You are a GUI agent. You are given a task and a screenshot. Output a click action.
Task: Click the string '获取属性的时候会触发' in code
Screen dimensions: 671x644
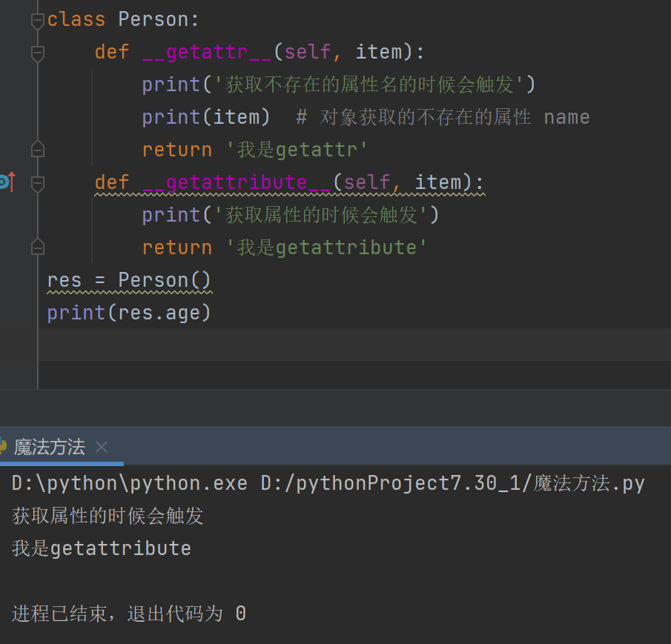pyautogui.click(x=321, y=215)
